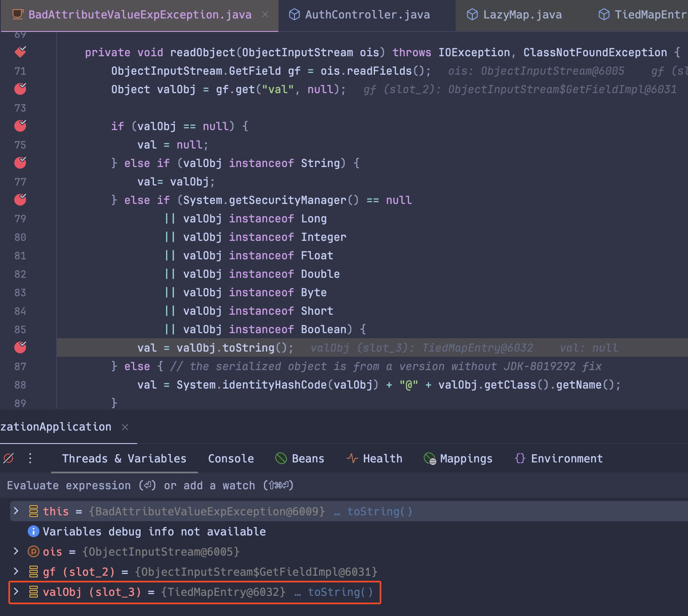Click the Environment braces icon
Image resolution: width=688 pixels, height=616 pixels.
520,459
